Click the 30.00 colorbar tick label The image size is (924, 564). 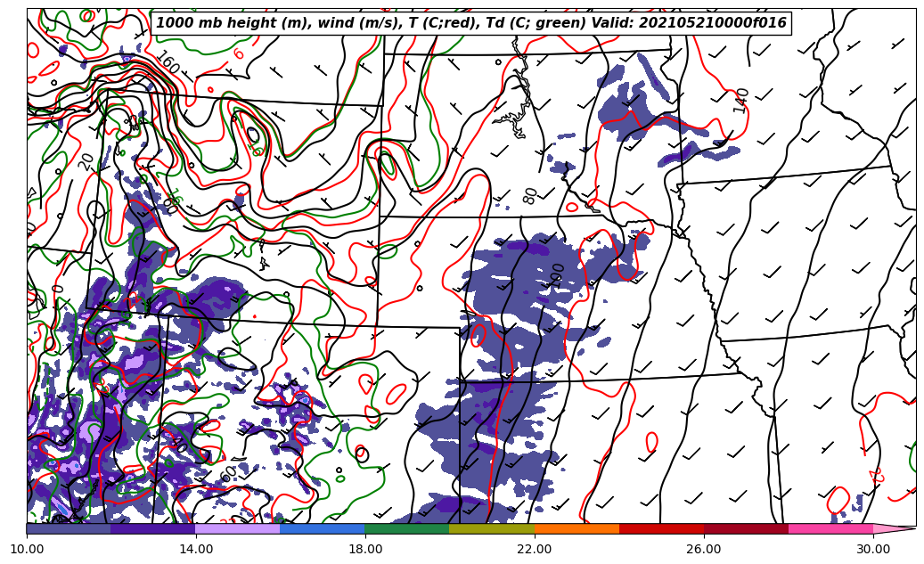tap(873, 549)
